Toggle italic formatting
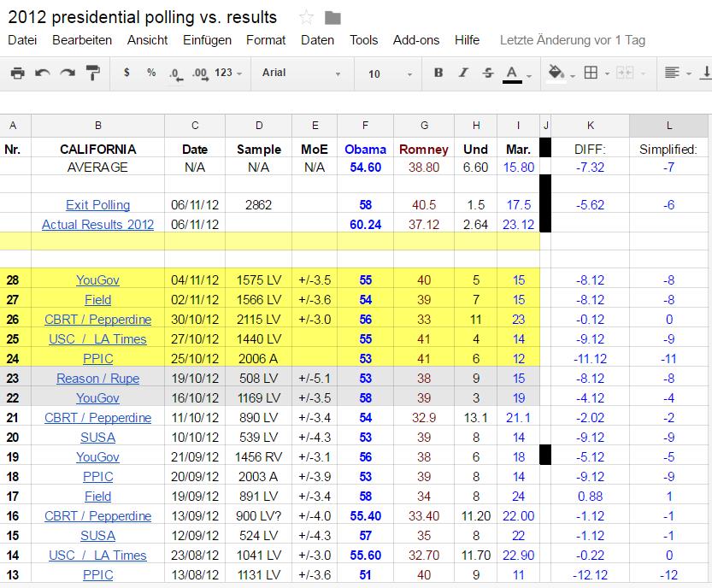Image resolution: width=712 pixels, height=588 pixels. point(463,73)
